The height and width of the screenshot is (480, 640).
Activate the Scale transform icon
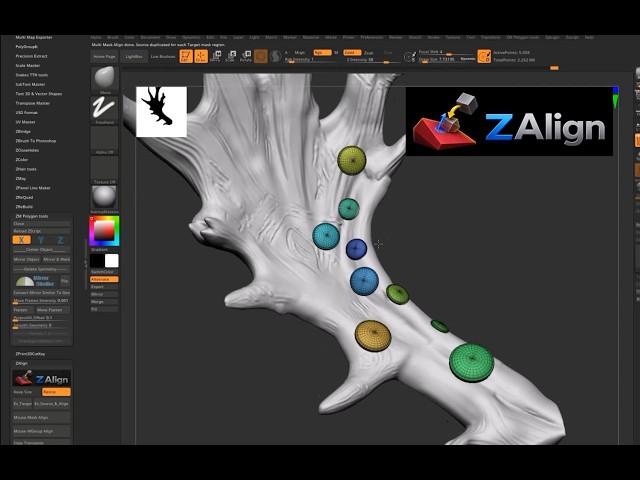231,56
